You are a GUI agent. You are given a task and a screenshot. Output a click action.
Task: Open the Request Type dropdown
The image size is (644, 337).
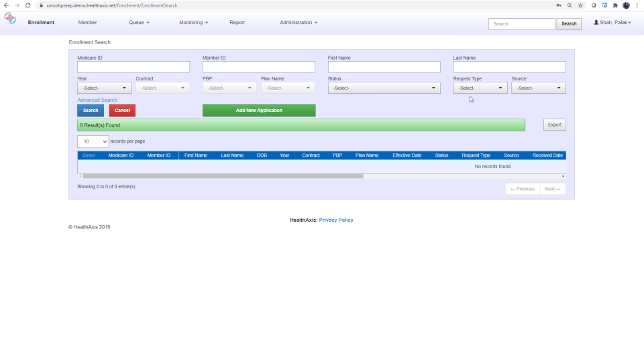480,88
